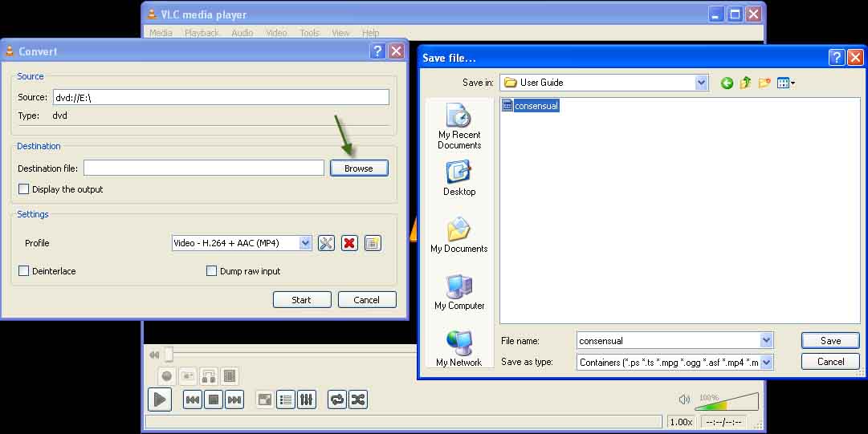Click the next track button in VLC

pyautogui.click(x=234, y=400)
